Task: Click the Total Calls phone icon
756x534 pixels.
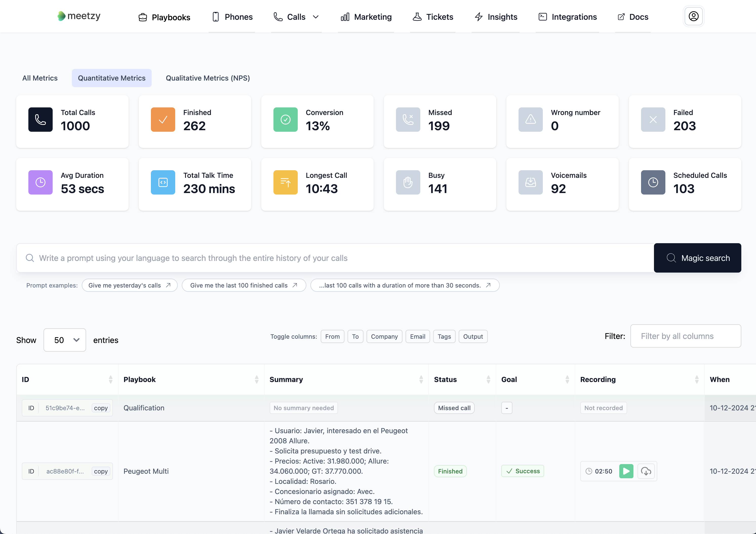Action: [x=41, y=120]
